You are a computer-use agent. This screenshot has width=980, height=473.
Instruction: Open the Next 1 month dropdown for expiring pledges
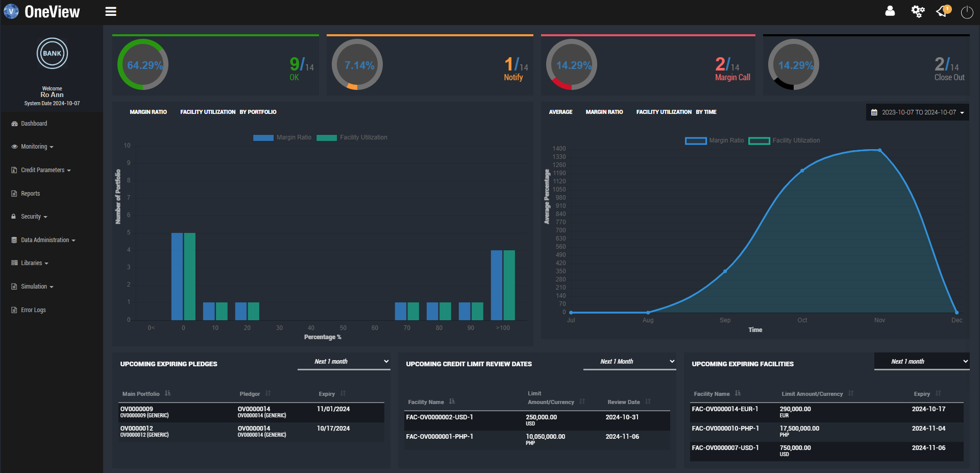pyautogui.click(x=344, y=361)
